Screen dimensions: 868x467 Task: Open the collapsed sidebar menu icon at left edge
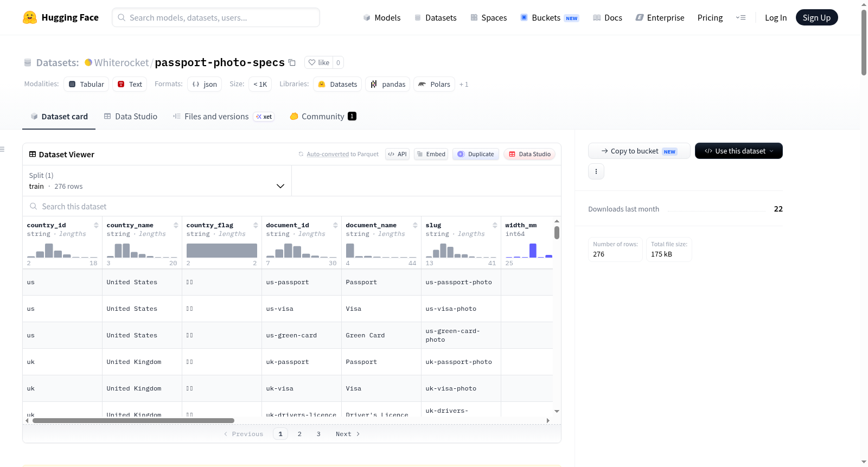pyautogui.click(x=2, y=149)
